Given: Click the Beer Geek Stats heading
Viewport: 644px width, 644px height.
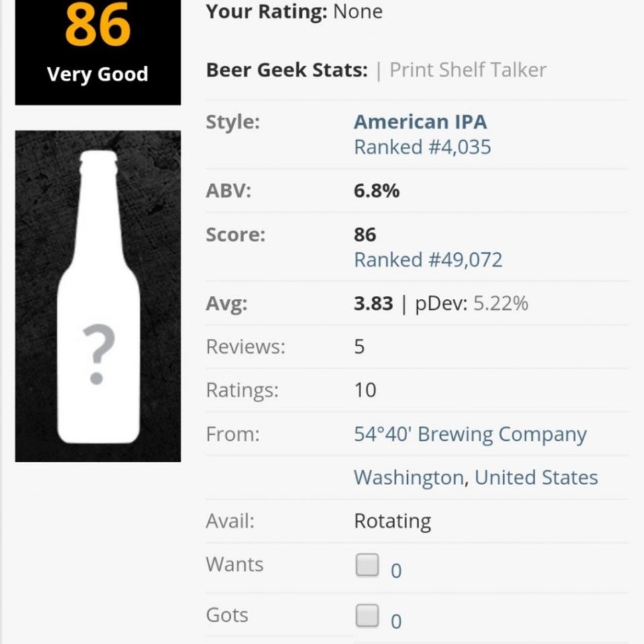Looking at the screenshot, I should point(286,70).
